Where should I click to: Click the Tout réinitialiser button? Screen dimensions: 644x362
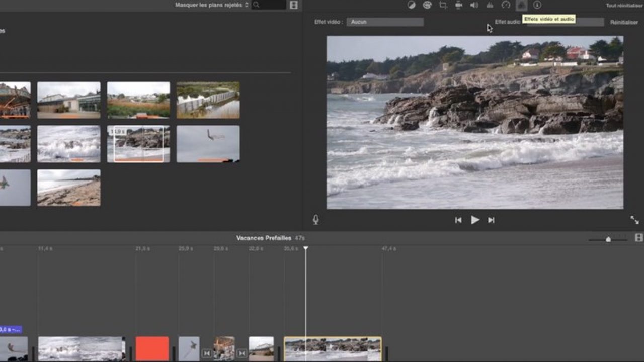[624, 6]
